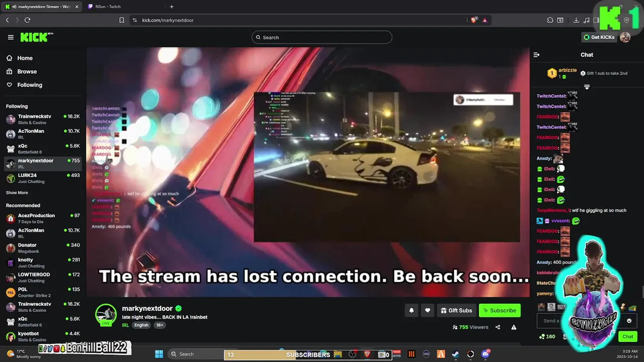The width and height of the screenshot is (644, 362).
Task: Bookmark this page icon
Action: click(122, 20)
